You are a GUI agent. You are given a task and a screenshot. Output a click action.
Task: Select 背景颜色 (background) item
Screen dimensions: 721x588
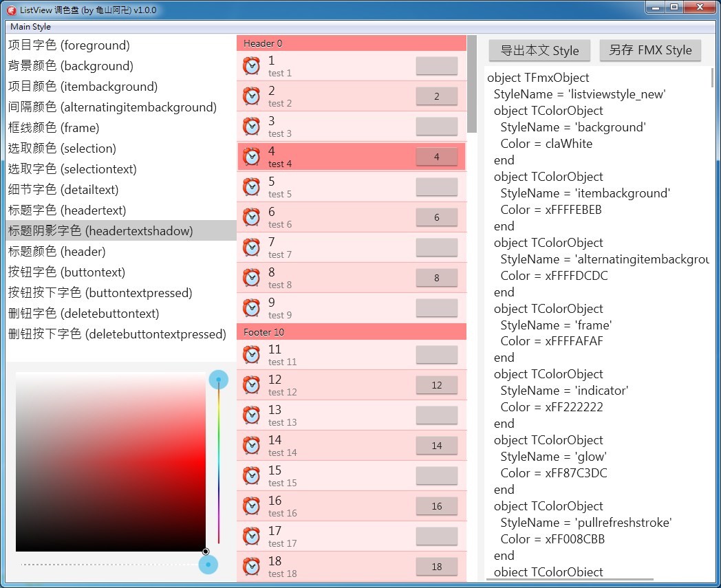tap(121, 66)
